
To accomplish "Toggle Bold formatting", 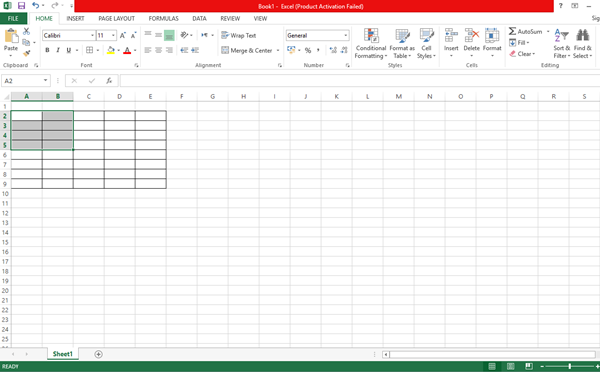I will pyautogui.click(x=47, y=50).
